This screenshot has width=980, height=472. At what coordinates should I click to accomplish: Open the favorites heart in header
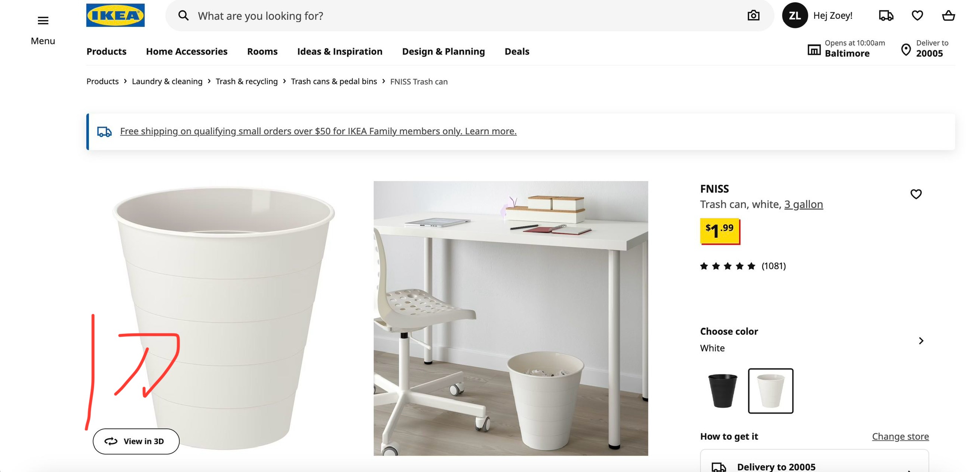click(x=917, y=16)
